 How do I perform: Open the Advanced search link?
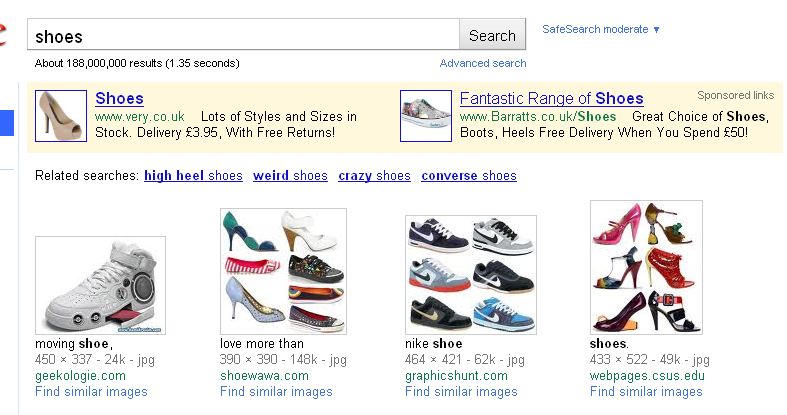coord(483,63)
